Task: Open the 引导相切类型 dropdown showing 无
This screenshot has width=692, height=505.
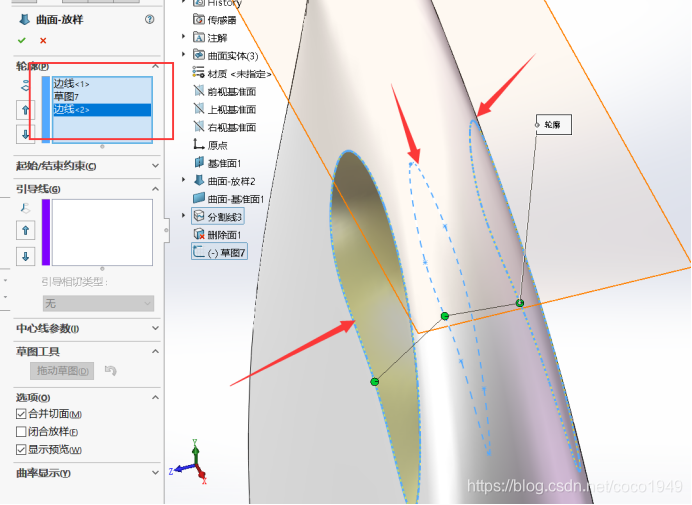Action: click(x=98, y=304)
